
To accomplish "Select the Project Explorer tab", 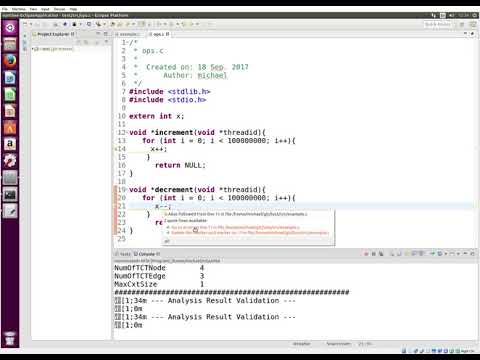I will pos(53,34).
